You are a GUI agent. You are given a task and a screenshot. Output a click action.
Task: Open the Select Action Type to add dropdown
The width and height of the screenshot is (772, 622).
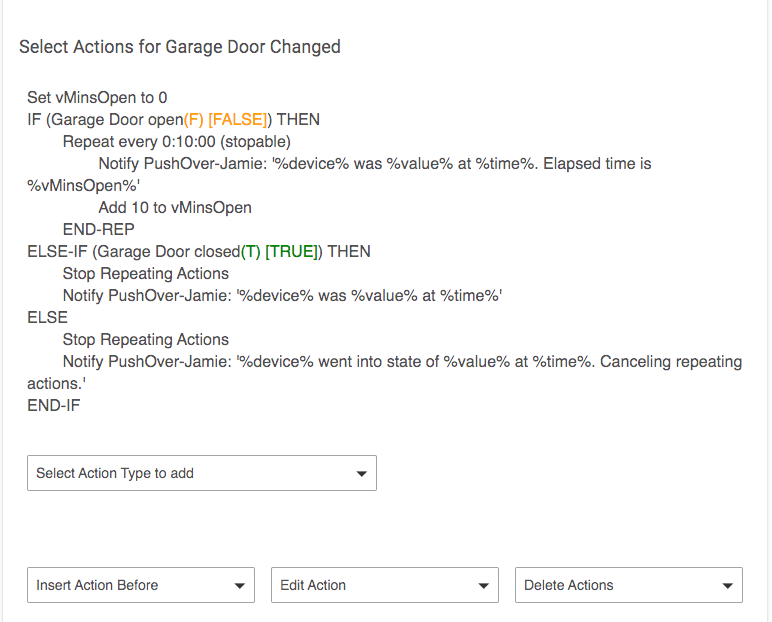coord(200,473)
